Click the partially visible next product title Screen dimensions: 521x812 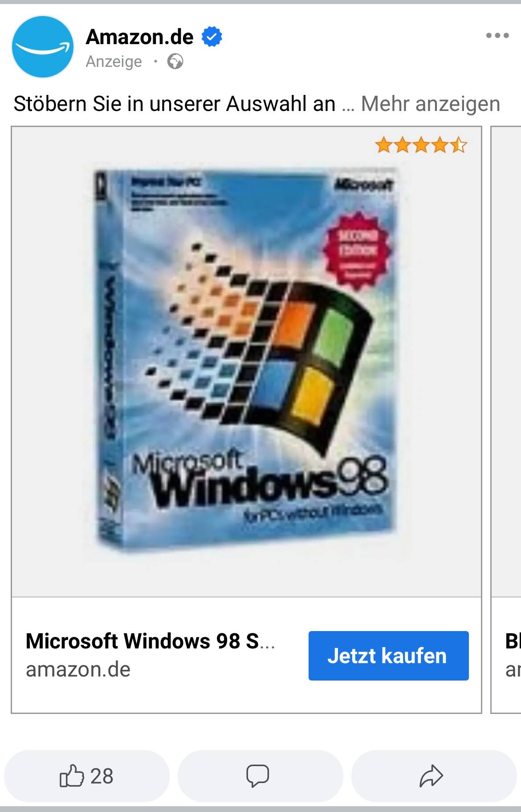tap(513, 641)
